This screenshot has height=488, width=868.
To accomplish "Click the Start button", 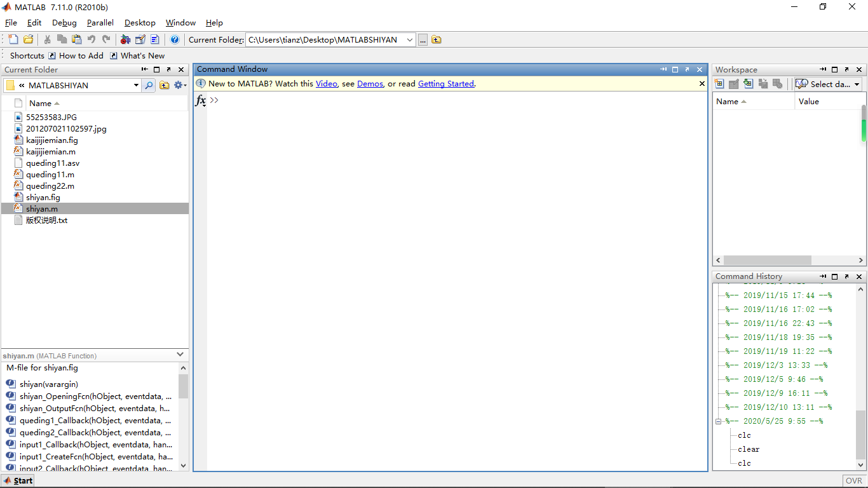I will pyautogui.click(x=18, y=480).
